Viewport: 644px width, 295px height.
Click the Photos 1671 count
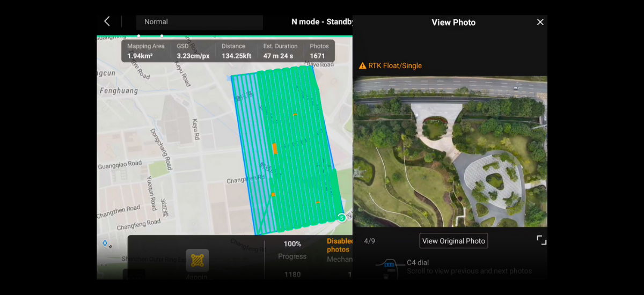click(317, 51)
